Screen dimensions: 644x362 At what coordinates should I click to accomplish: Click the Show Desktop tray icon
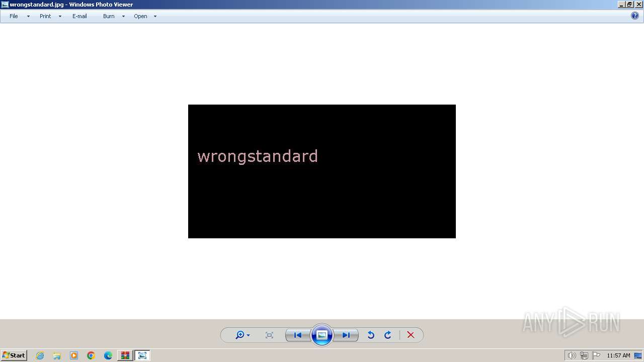click(638, 355)
